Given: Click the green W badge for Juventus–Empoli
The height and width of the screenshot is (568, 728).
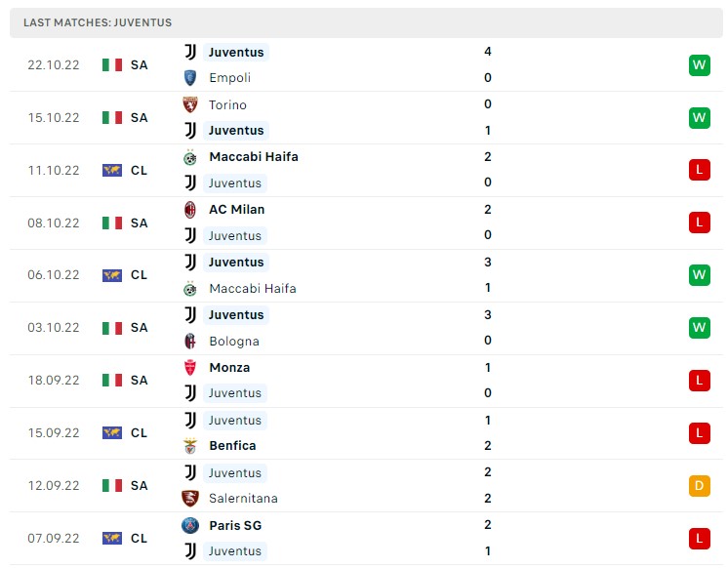Looking at the screenshot, I should [x=700, y=65].
